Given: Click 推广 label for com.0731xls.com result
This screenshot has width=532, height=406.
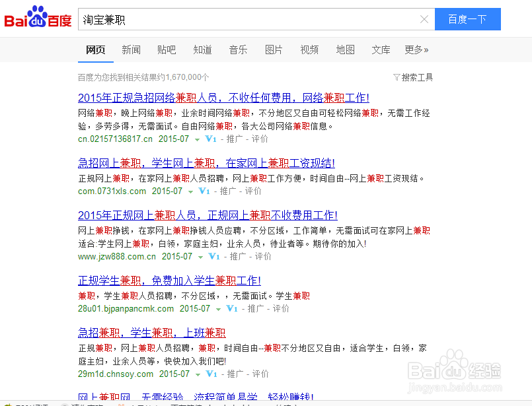Looking at the screenshot, I should (229, 191).
